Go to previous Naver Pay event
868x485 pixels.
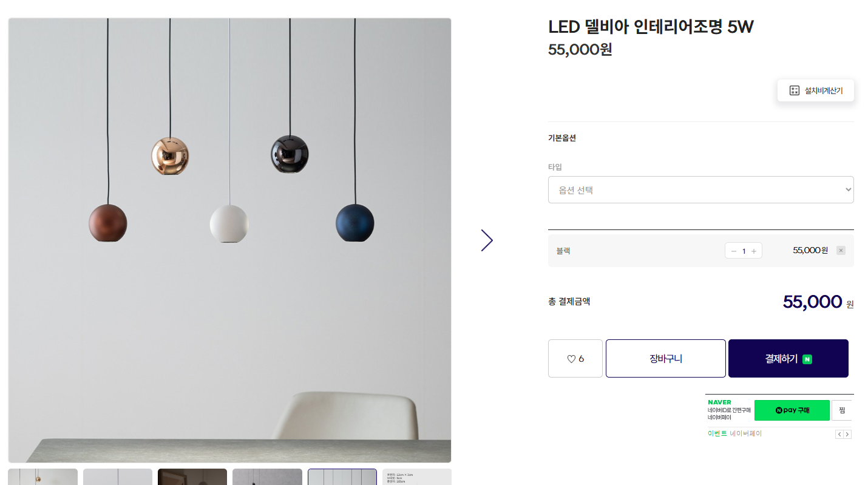839,434
